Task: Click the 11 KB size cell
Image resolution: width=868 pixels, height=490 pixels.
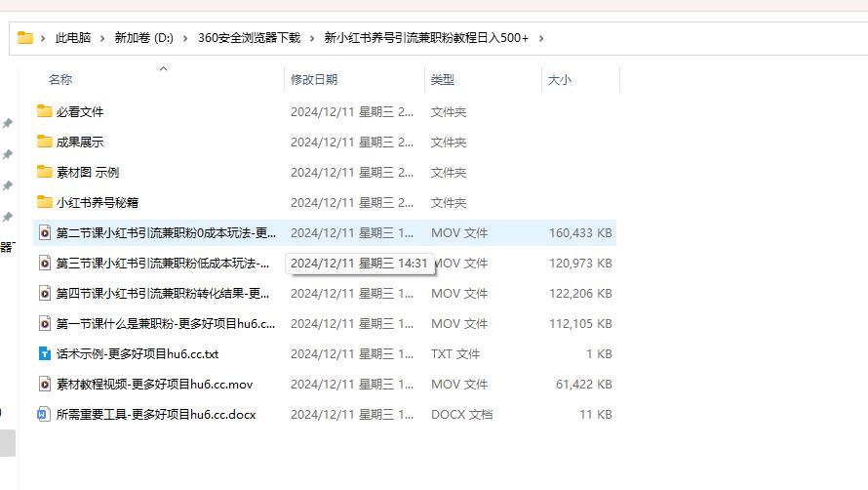Action: (x=596, y=414)
